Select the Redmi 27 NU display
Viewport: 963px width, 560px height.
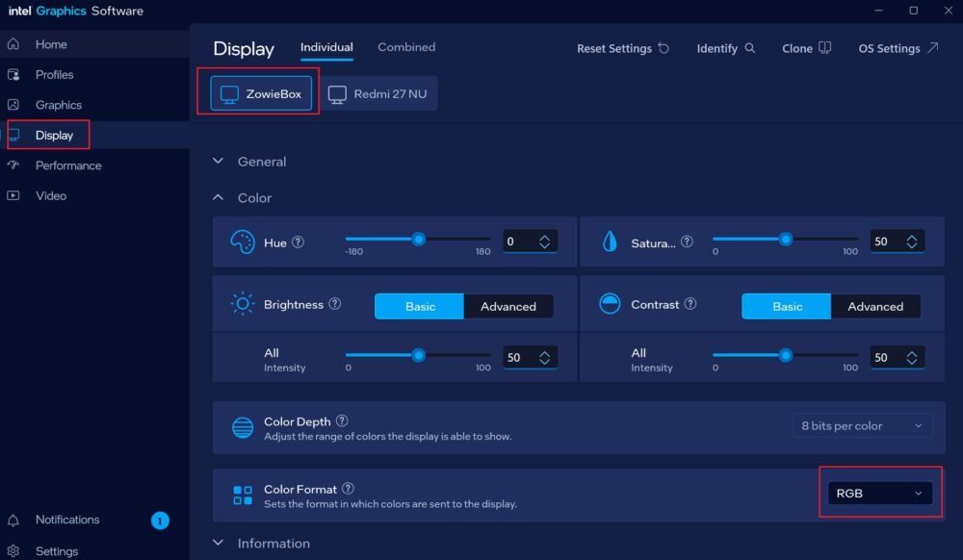coord(378,94)
